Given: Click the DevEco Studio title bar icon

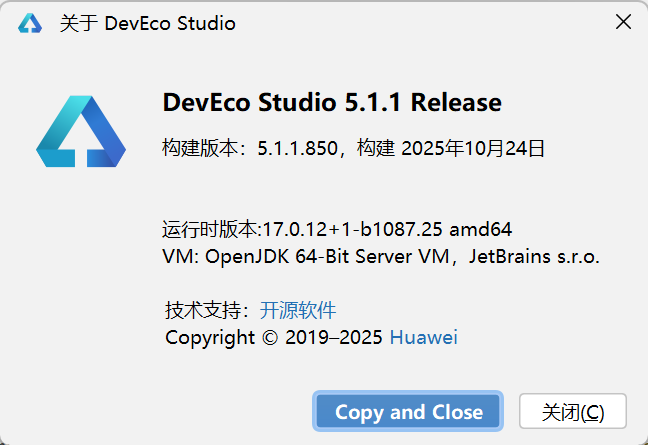Looking at the screenshot, I should tap(30, 23).
